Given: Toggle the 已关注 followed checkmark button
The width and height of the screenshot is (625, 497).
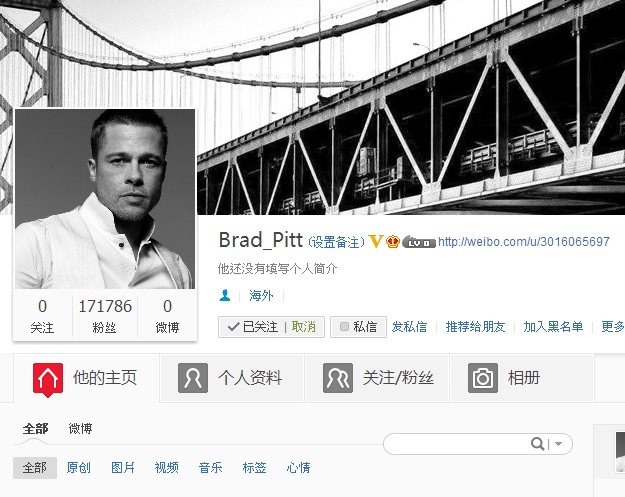Looking at the screenshot, I should (x=252, y=327).
